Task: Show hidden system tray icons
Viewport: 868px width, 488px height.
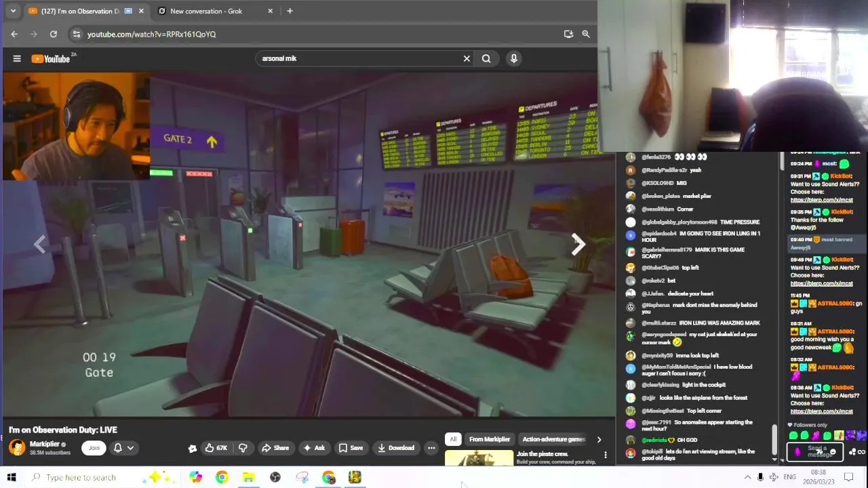Action: click(x=747, y=477)
